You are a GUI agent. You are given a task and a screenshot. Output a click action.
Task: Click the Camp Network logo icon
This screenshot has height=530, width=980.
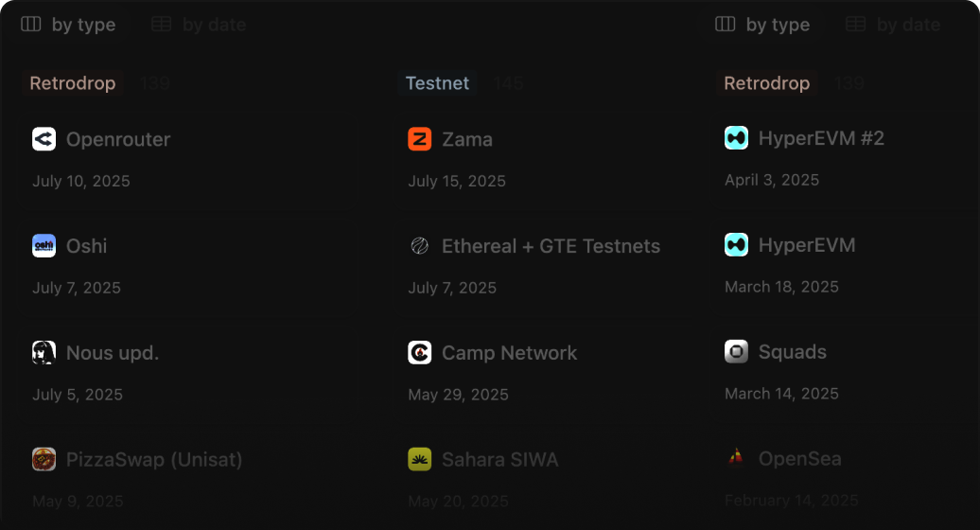coord(420,353)
